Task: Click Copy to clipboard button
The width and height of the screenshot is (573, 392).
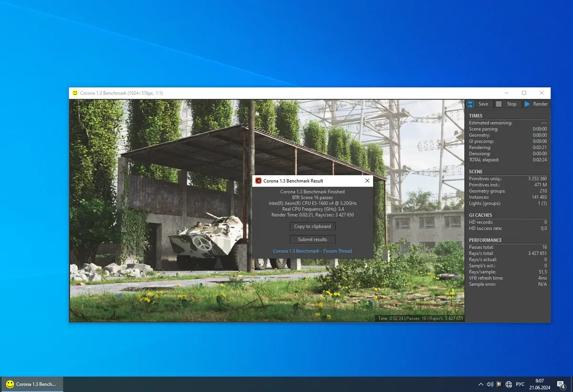Action: pos(312,226)
